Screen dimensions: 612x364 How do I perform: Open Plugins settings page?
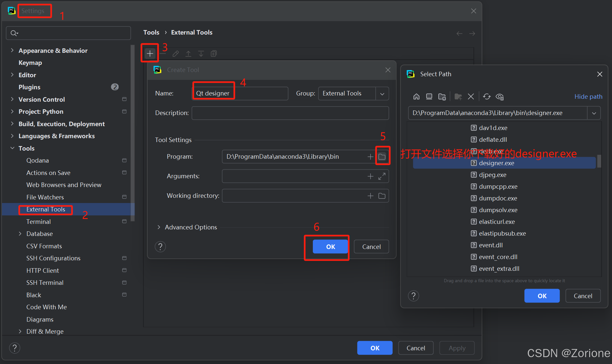pyautogui.click(x=29, y=87)
